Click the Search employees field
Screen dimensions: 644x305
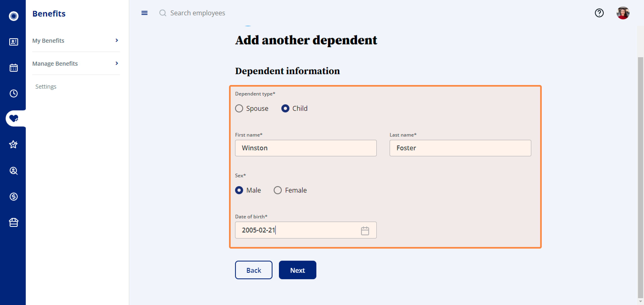(x=197, y=13)
